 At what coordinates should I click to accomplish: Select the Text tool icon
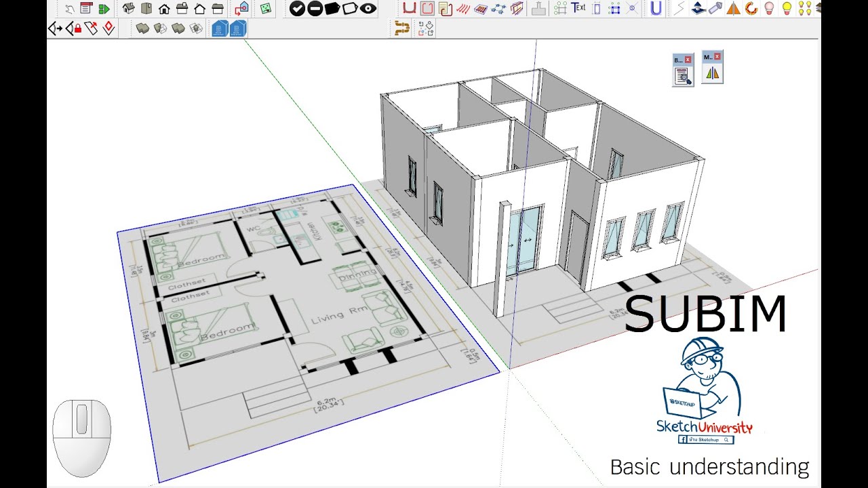point(578,8)
